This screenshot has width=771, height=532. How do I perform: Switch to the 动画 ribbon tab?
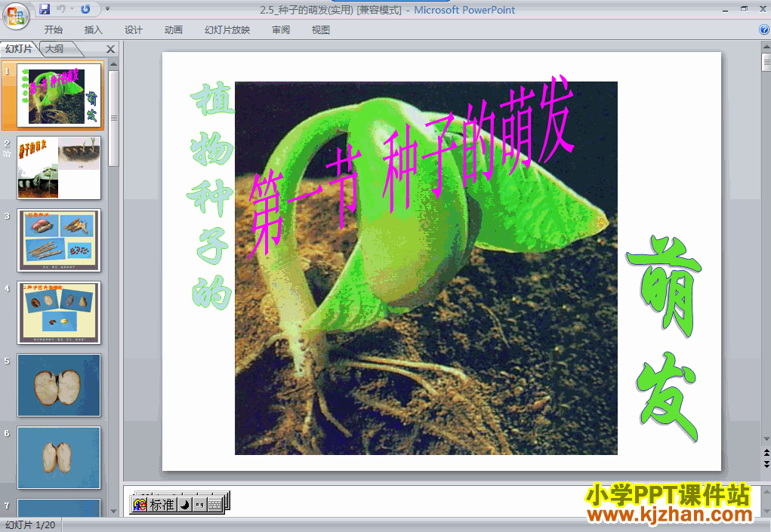pyautogui.click(x=173, y=30)
